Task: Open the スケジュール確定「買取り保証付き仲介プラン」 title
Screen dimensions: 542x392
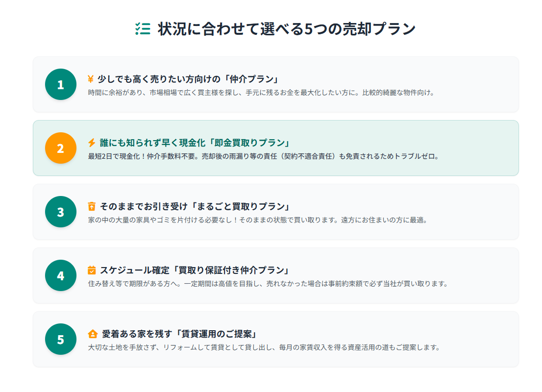Action: 195,270
